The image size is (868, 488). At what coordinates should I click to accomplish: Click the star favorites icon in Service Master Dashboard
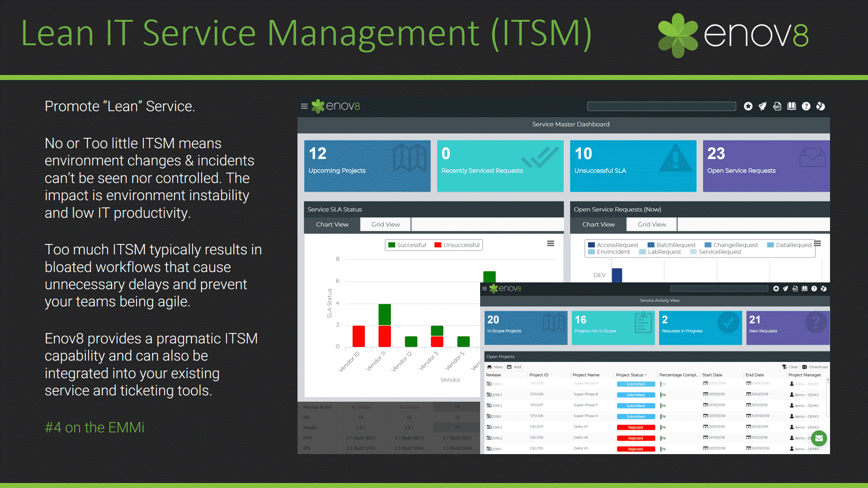pyautogui.click(x=748, y=106)
